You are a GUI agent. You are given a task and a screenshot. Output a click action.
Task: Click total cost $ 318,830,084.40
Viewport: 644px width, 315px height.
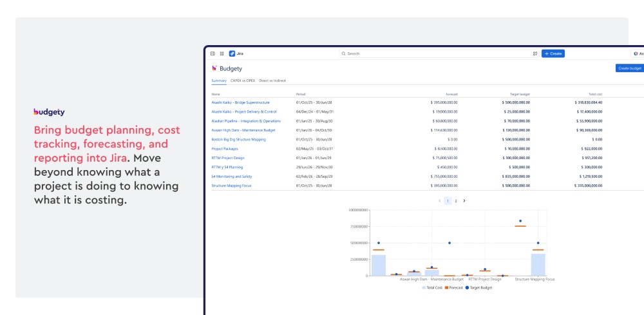pyautogui.click(x=589, y=102)
